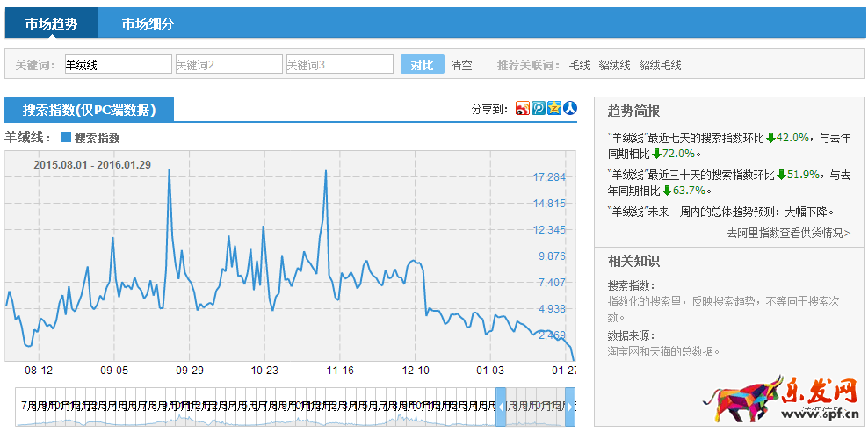Share via the yellow star QZone icon

pos(553,109)
